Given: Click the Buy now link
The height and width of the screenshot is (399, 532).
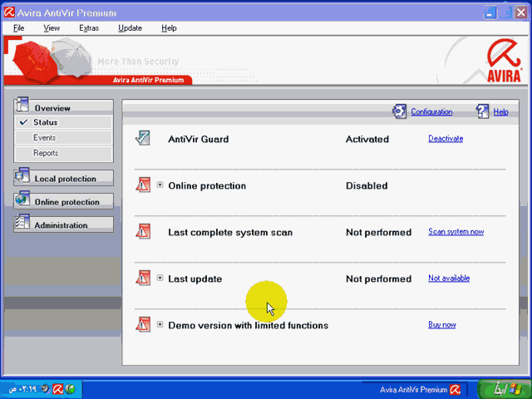Looking at the screenshot, I should click(441, 325).
